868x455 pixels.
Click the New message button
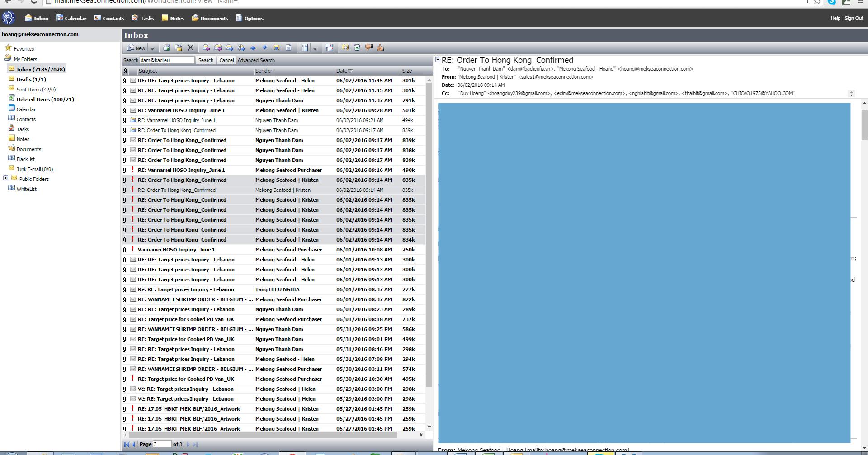136,48
